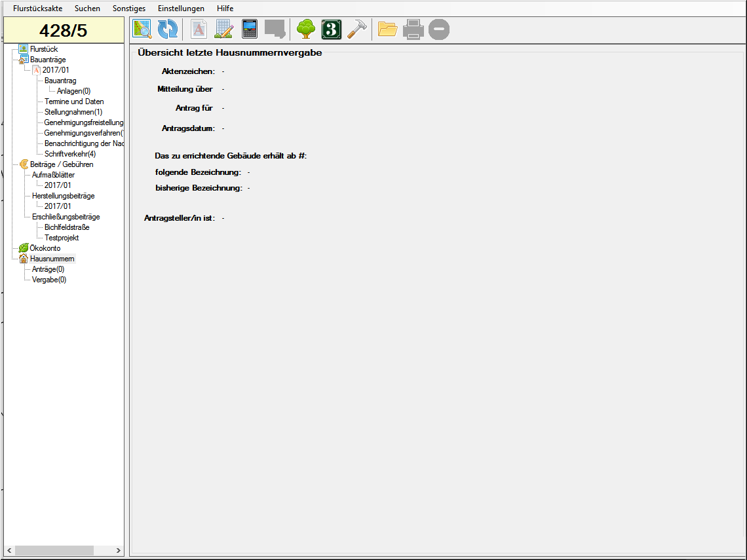Open Stellungnahmen(1) entry
Screen dimensions: 747x560
tap(73, 112)
